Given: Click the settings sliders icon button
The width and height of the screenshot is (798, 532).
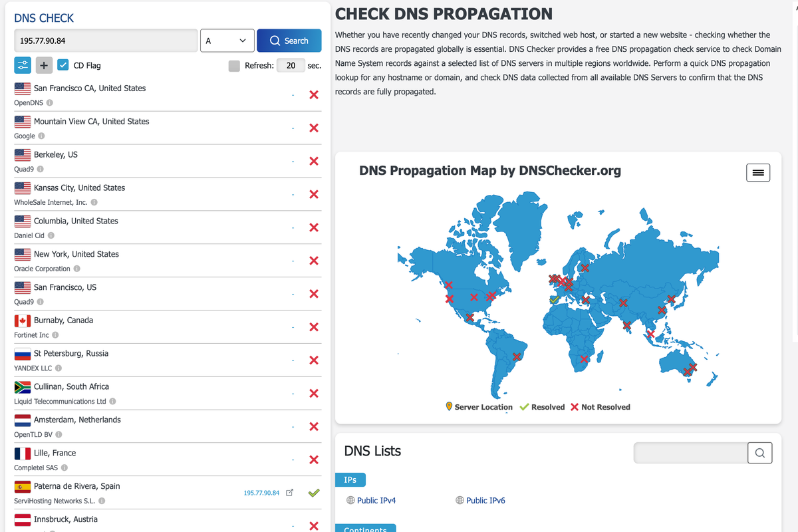Looking at the screenshot, I should 22,65.
